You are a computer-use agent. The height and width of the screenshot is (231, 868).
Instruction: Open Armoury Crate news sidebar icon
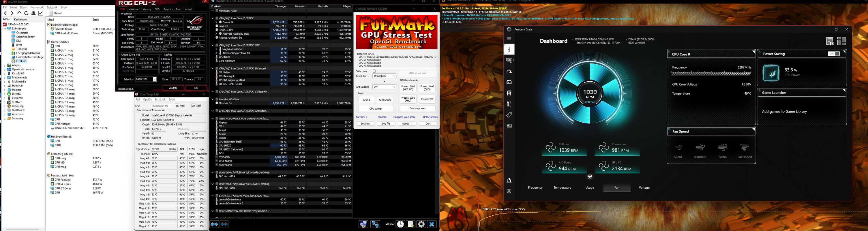click(509, 126)
